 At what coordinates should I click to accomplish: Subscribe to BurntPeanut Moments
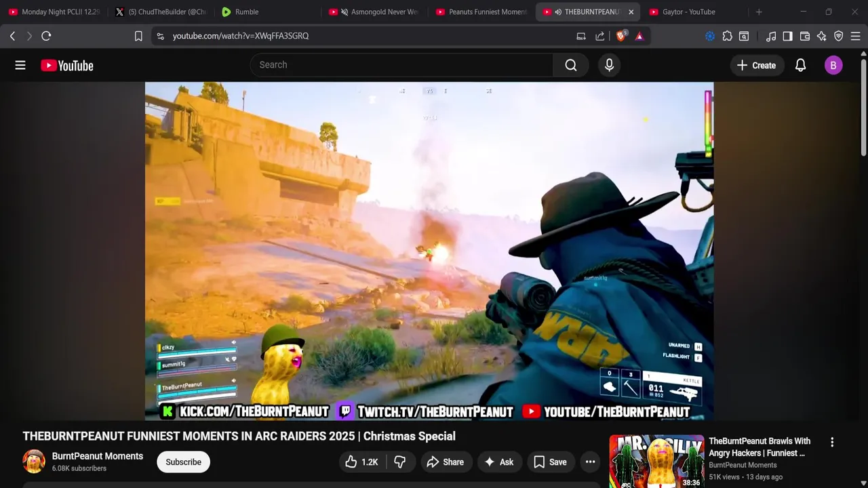coord(183,462)
